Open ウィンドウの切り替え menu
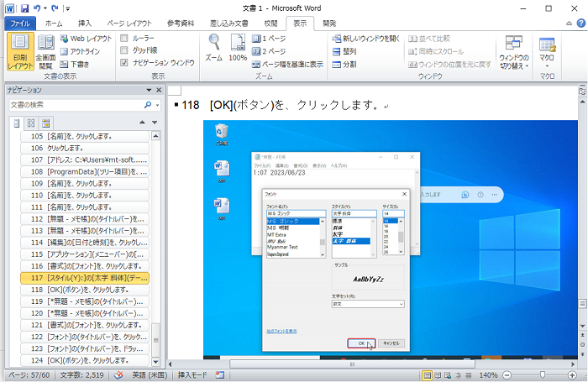 coord(514,52)
